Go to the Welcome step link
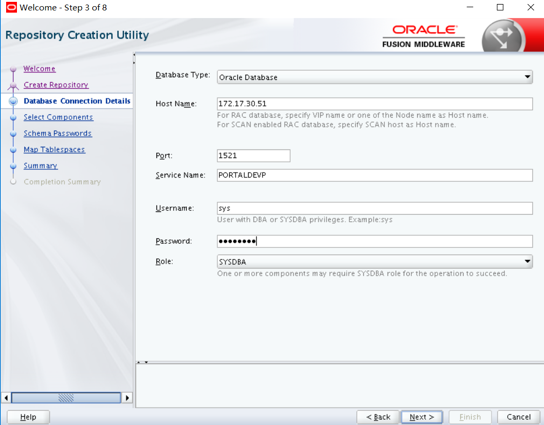Image resolution: width=544 pixels, height=425 pixels. click(39, 69)
